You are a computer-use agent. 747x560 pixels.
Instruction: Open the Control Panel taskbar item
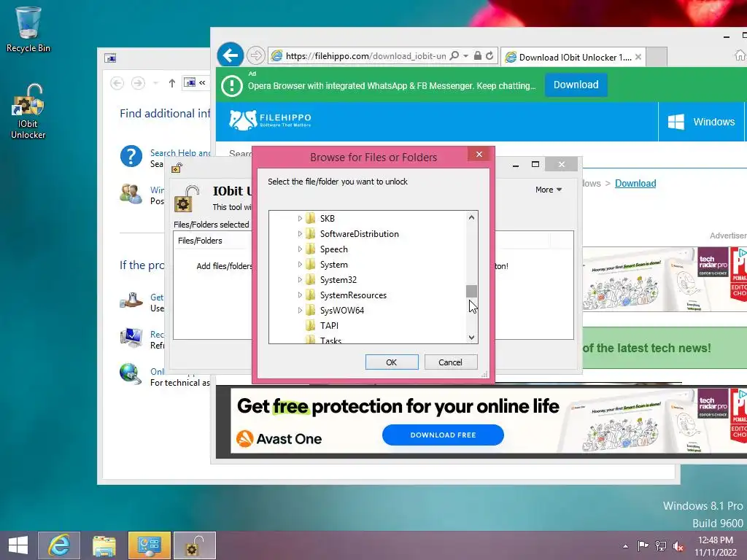[x=149, y=545]
